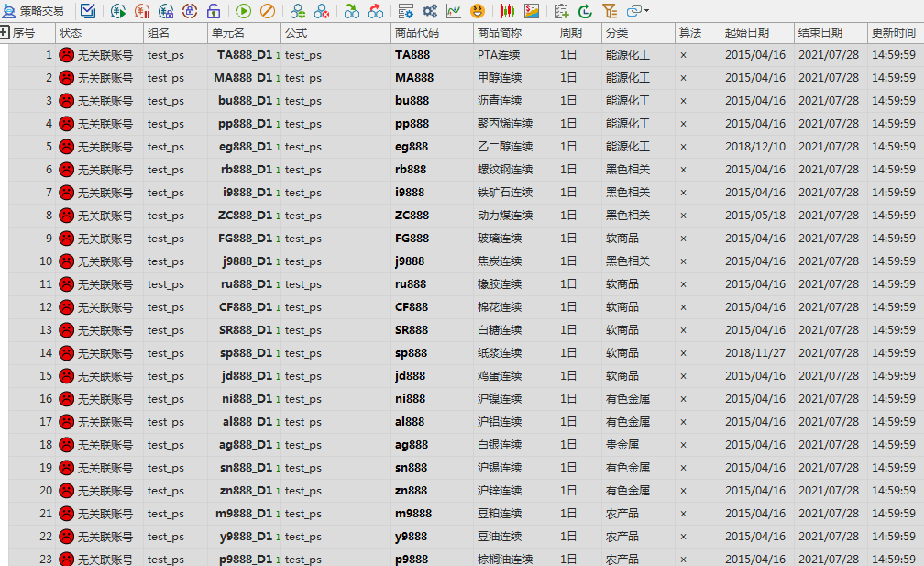Toggle the 算法 × mark for TA888 row
This screenshot has height=566, width=924.
click(x=683, y=55)
